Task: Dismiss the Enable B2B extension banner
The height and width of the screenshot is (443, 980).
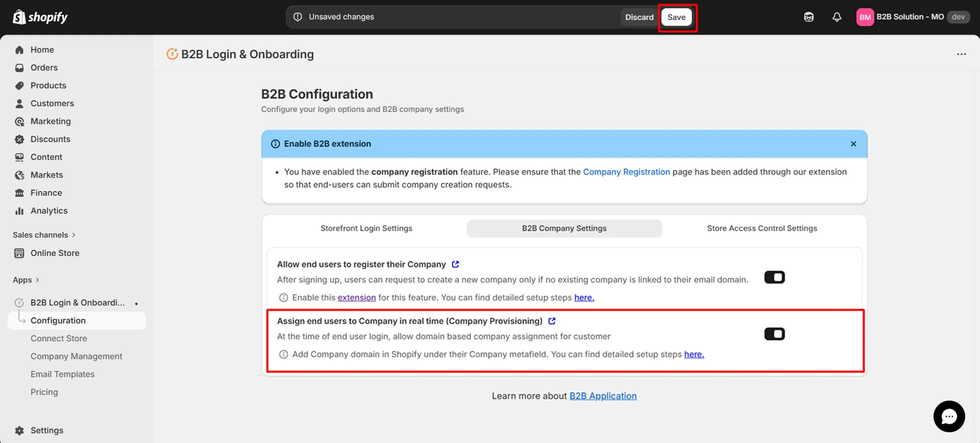Action: [x=853, y=144]
